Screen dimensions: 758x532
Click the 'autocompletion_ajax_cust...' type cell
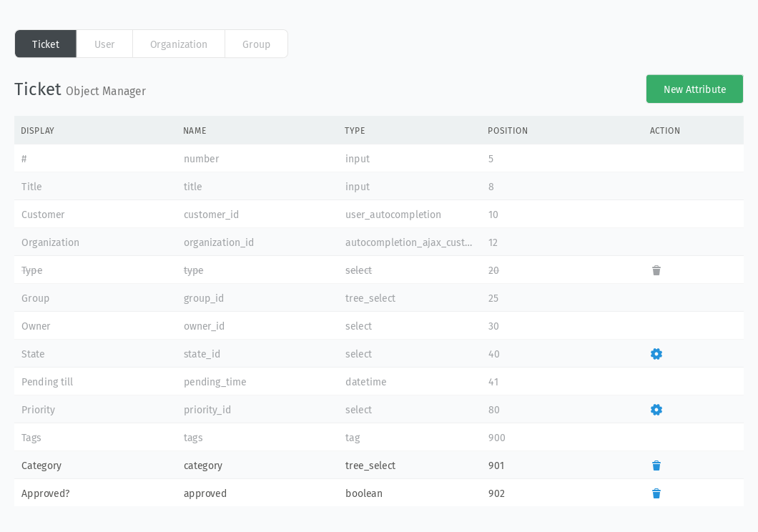point(408,242)
